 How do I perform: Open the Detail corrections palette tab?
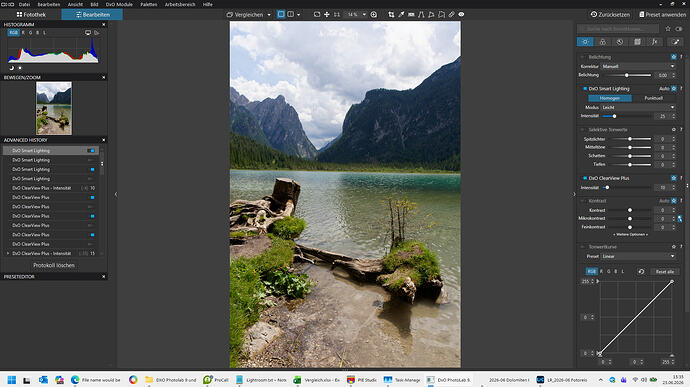[x=620, y=42]
